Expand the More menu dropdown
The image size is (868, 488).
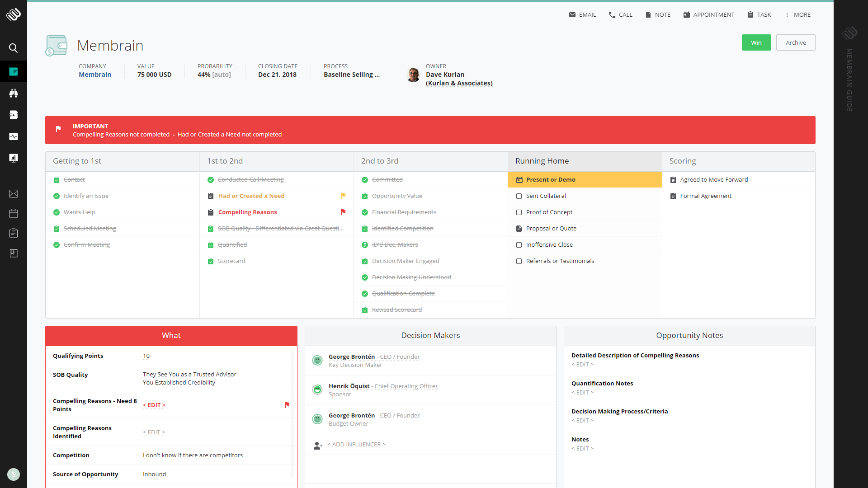click(799, 14)
